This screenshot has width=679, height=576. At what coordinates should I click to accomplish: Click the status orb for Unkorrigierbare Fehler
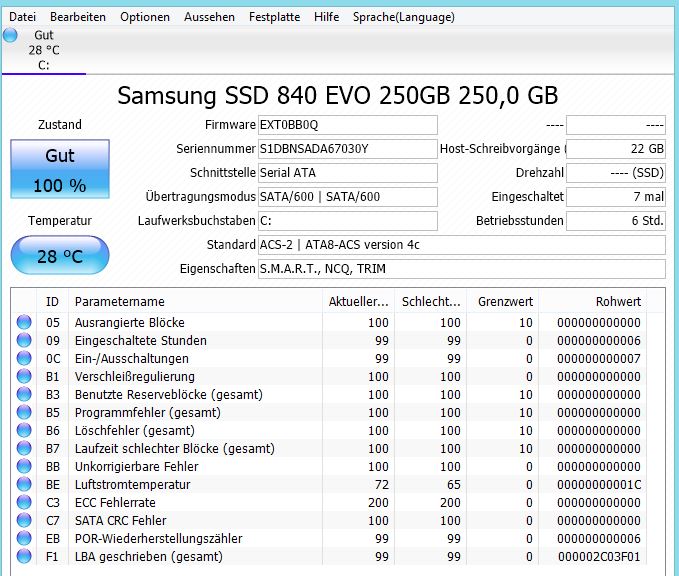pyautogui.click(x=24, y=466)
